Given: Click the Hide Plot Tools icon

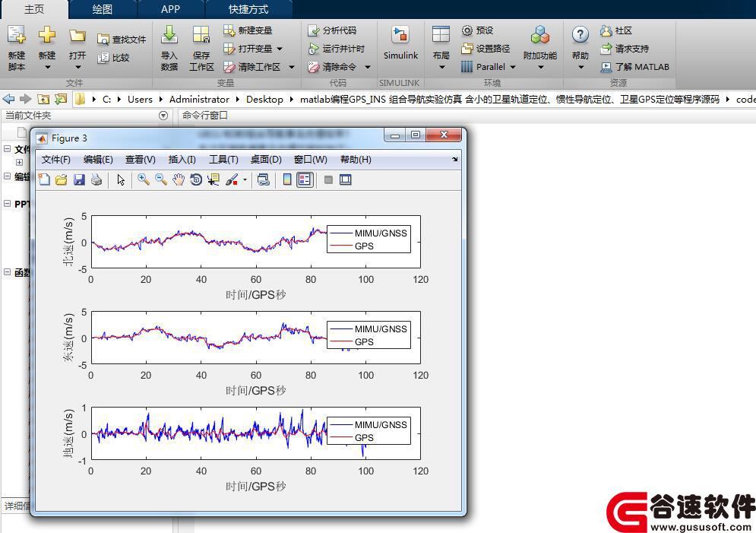Looking at the screenshot, I should tap(328, 180).
